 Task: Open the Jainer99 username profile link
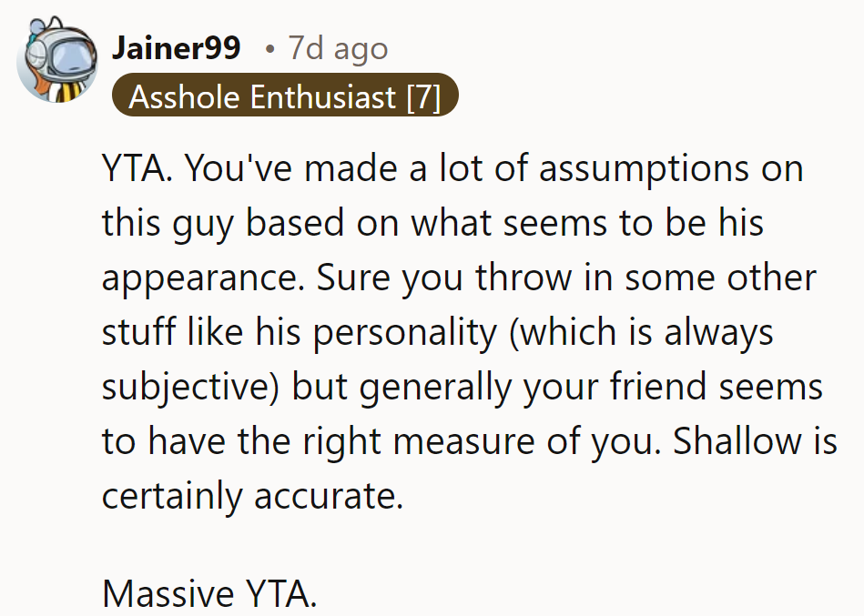click(x=176, y=47)
